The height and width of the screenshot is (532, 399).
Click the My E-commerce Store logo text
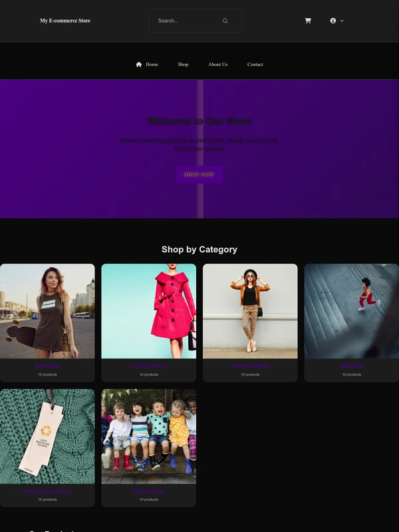65,21
